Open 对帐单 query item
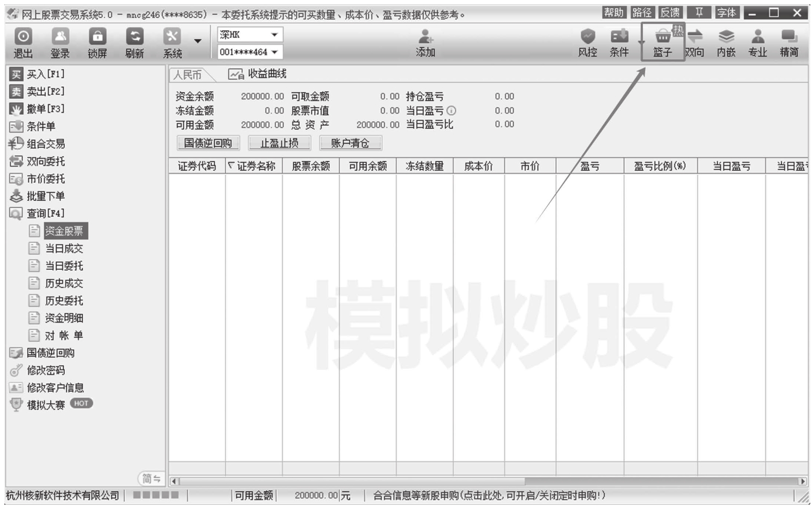Viewport: 812px width, 507px height. click(x=57, y=336)
